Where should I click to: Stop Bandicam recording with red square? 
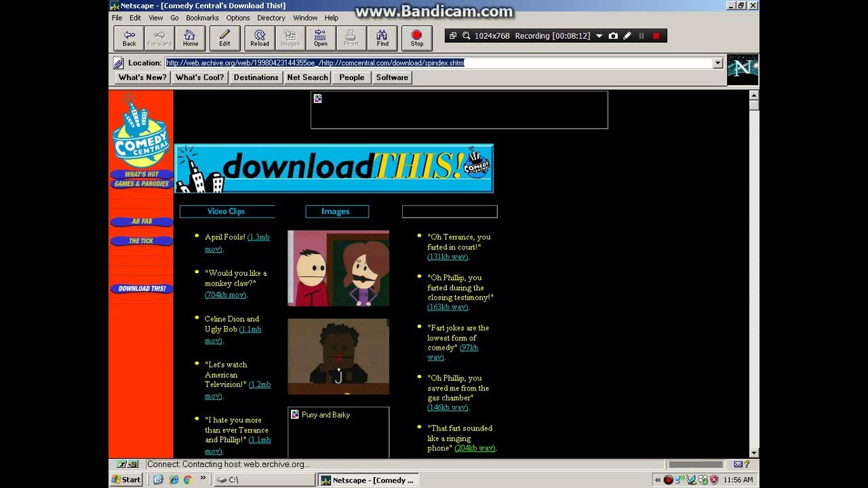pyautogui.click(x=656, y=36)
